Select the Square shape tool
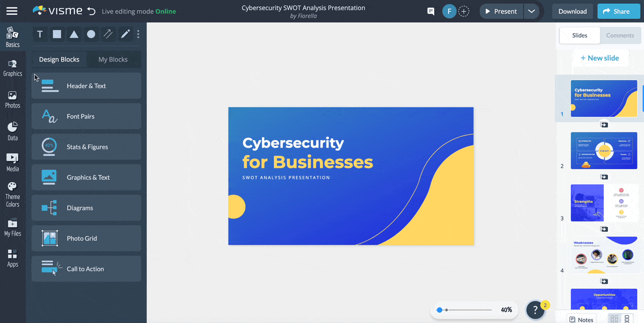 57,34
